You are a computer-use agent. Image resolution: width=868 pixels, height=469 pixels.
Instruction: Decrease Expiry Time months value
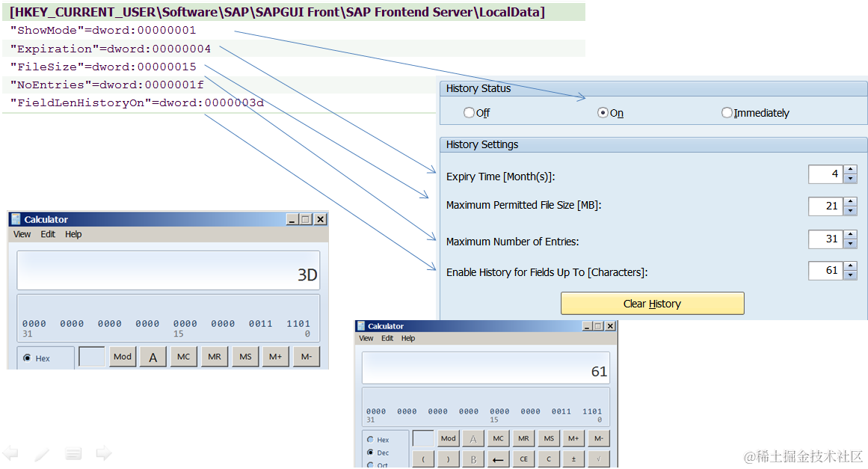click(x=851, y=179)
